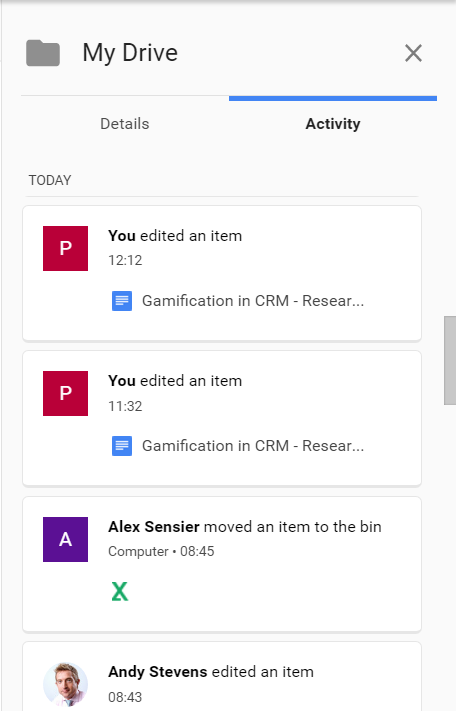
Task: Click the My Drive folder icon
Action: 43,53
